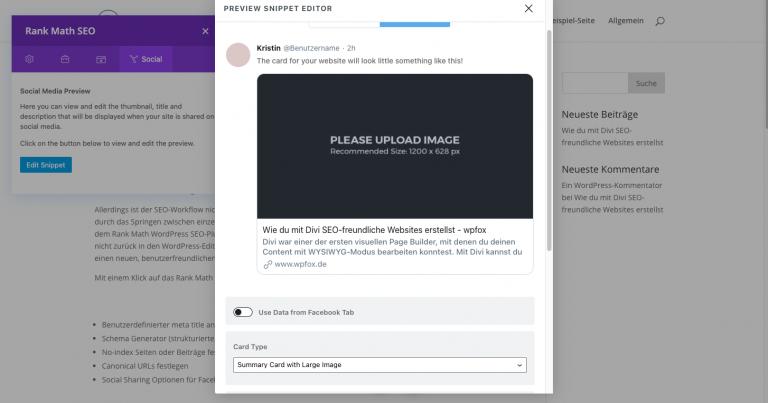Open the Allgemein menu item
Image resolution: width=768 pixels, height=403 pixels.
point(625,20)
